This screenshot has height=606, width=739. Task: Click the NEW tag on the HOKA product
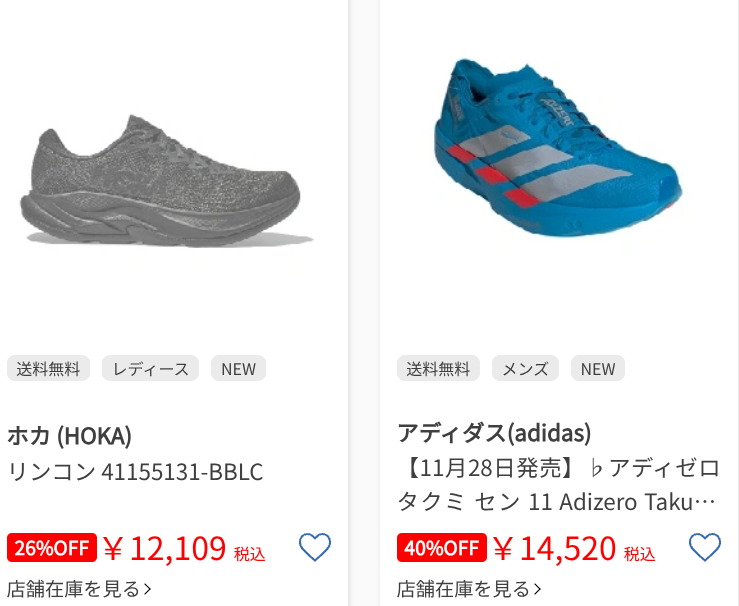click(x=238, y=369)
